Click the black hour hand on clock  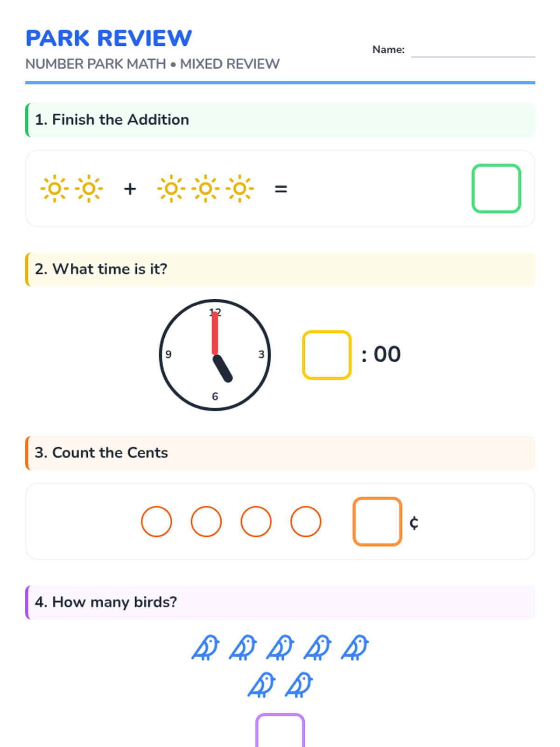[223, 369]
